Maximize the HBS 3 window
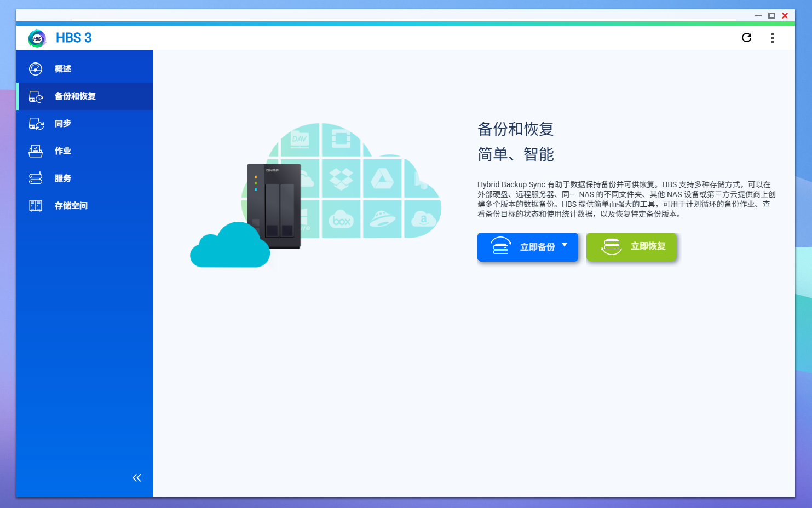812x508 pixels. point(771,15)
